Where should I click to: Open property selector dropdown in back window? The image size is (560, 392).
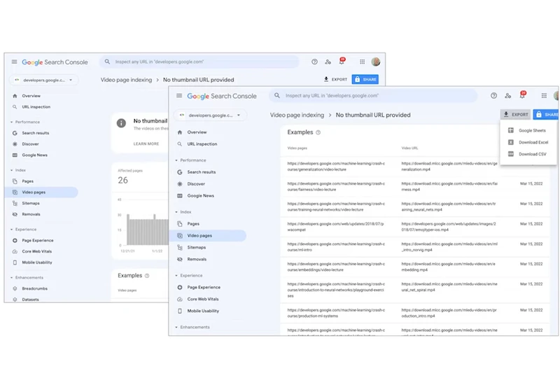coord(44,80)
